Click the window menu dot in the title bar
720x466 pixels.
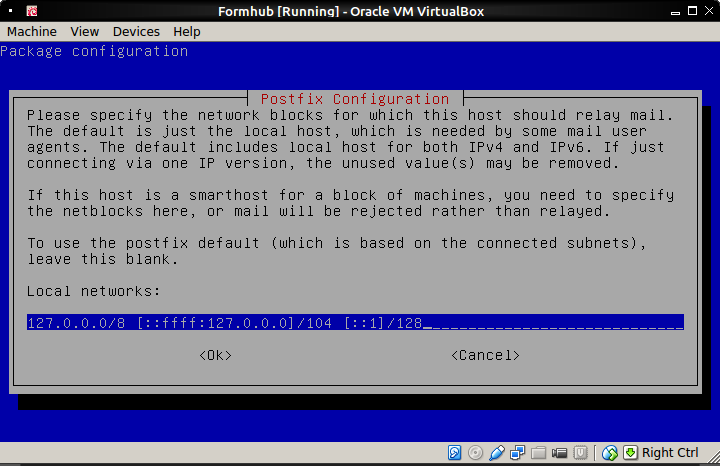pos(11,11)
